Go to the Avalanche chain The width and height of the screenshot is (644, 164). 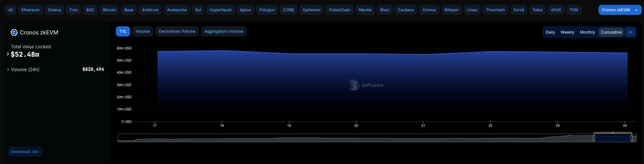tap(177, 10)
